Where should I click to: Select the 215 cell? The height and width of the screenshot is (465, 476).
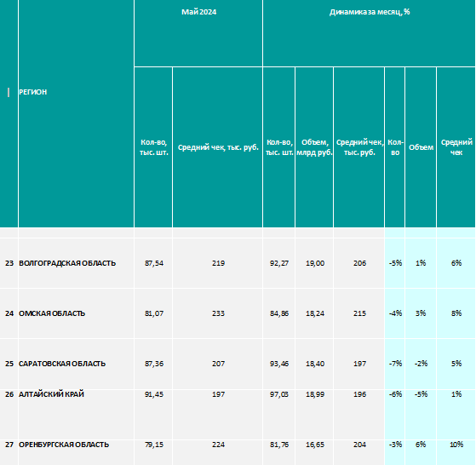point(359,313)
